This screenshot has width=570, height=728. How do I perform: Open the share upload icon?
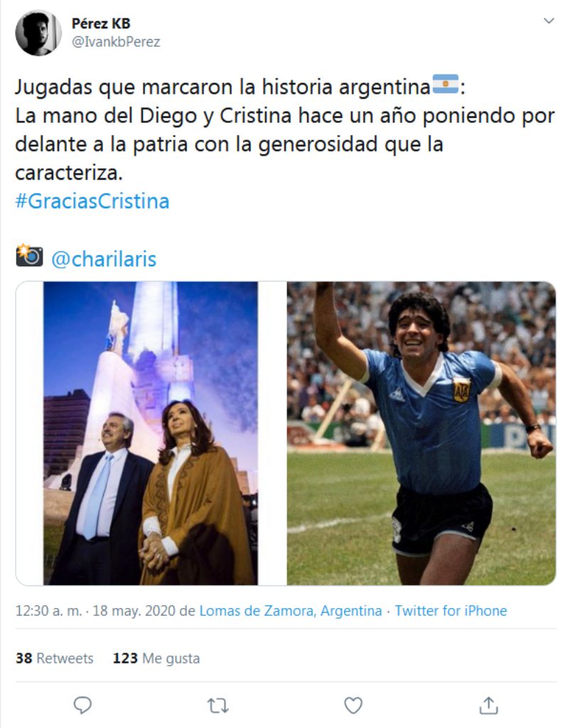(489, 705)
